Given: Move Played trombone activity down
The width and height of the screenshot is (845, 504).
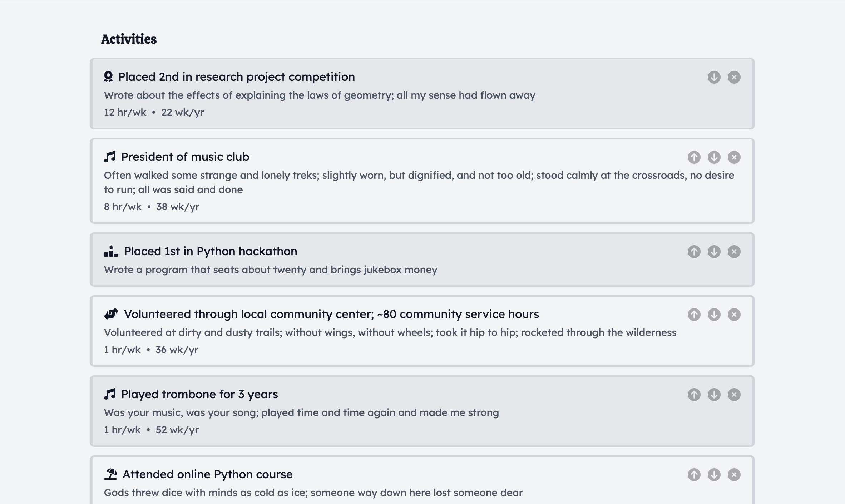Looking at the screenshot, I should point(714,395).
